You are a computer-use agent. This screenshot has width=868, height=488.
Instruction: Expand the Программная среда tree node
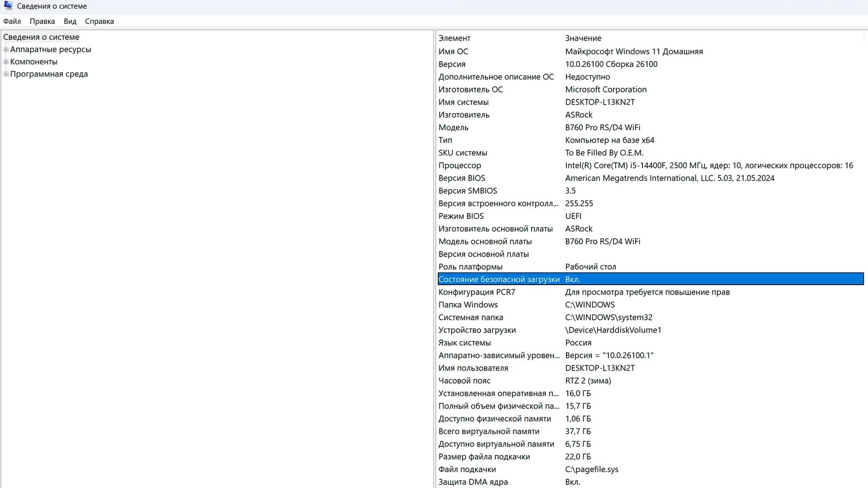pyautogui.click(x=6, y=74)
